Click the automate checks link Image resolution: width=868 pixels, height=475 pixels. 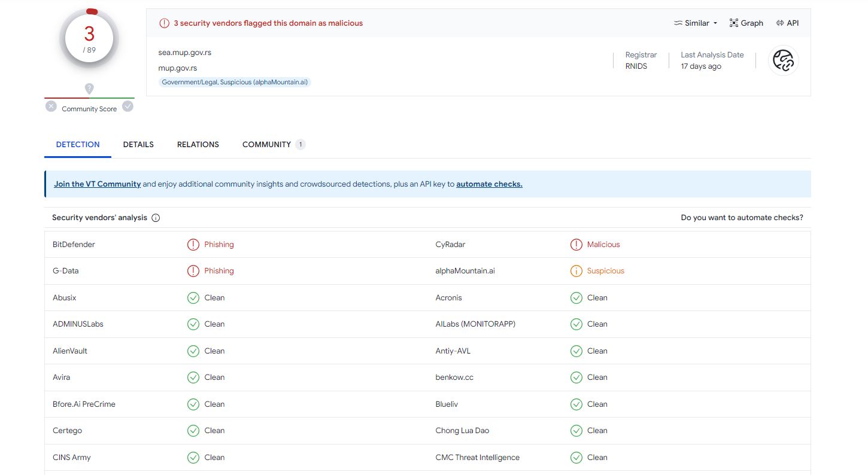click(x=489, y=184)
